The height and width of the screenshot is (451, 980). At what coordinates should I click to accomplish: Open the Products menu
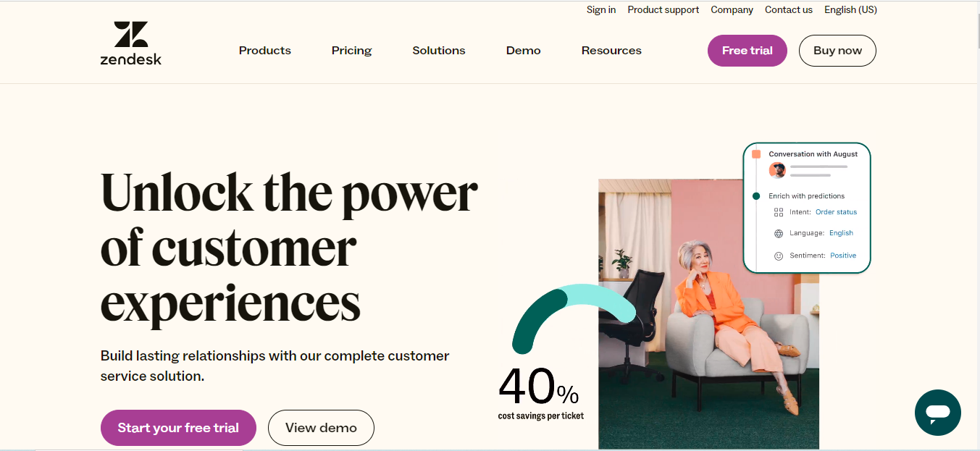pos(265,51)
